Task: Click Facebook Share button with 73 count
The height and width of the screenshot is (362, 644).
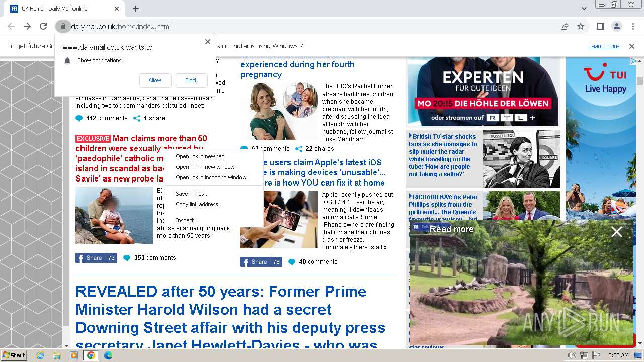Action: coord(96,258)
